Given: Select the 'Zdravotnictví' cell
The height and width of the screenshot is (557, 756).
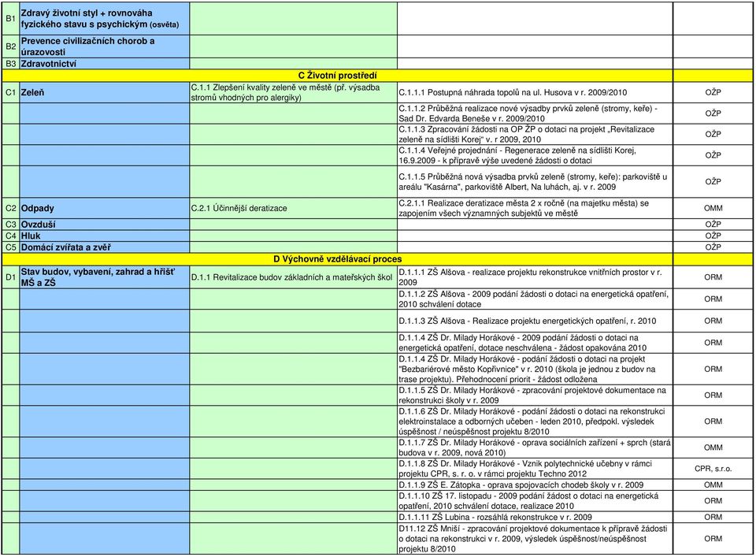Looking at the screenshot, I should (x=105, y=64).
